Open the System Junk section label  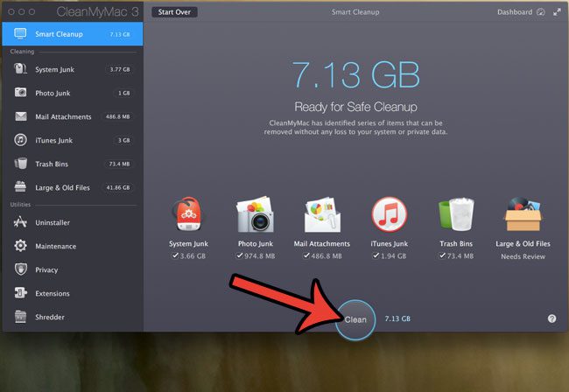pos(55,69)
